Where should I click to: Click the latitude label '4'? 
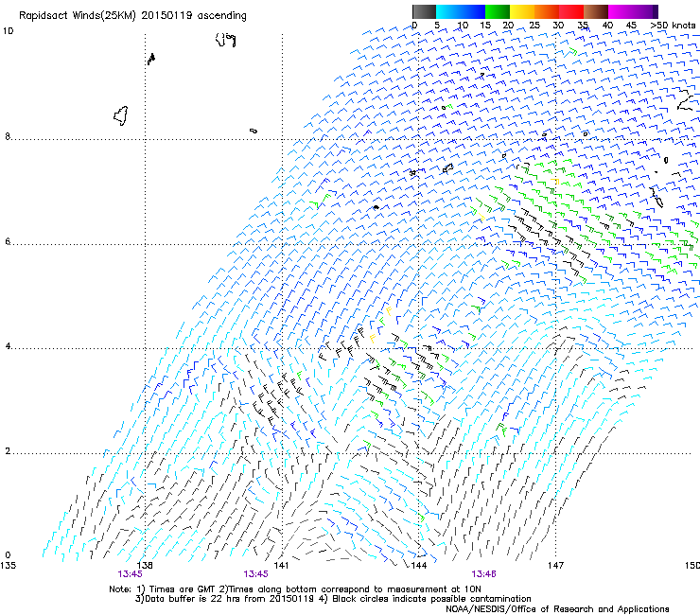pyautogui.click(x=8, y=346)
